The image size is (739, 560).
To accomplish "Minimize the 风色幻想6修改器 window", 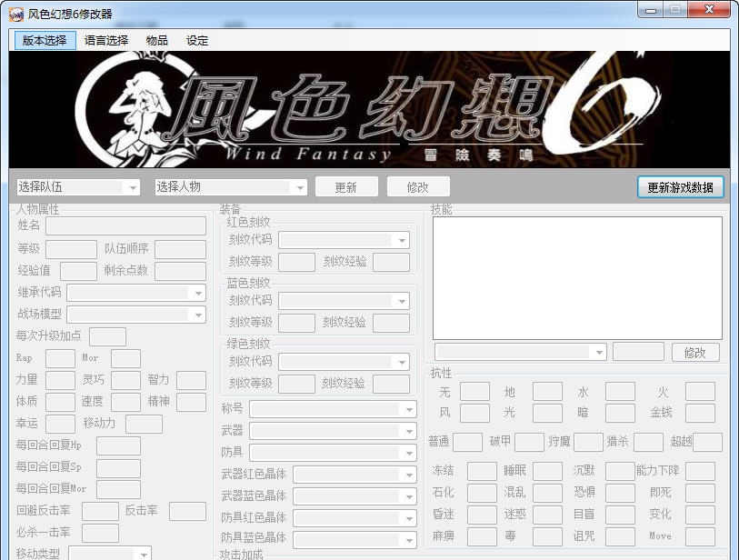I will (651, 10).
